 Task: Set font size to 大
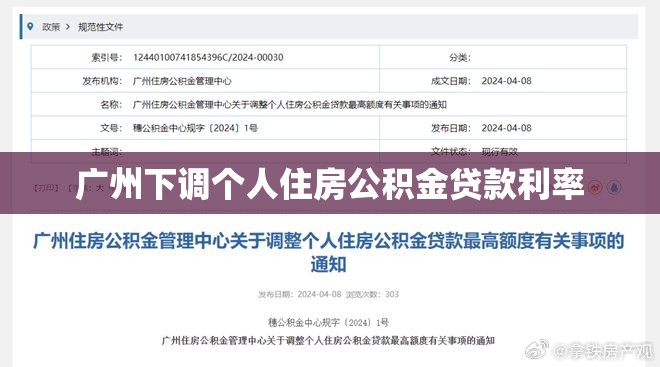(99, 188)
